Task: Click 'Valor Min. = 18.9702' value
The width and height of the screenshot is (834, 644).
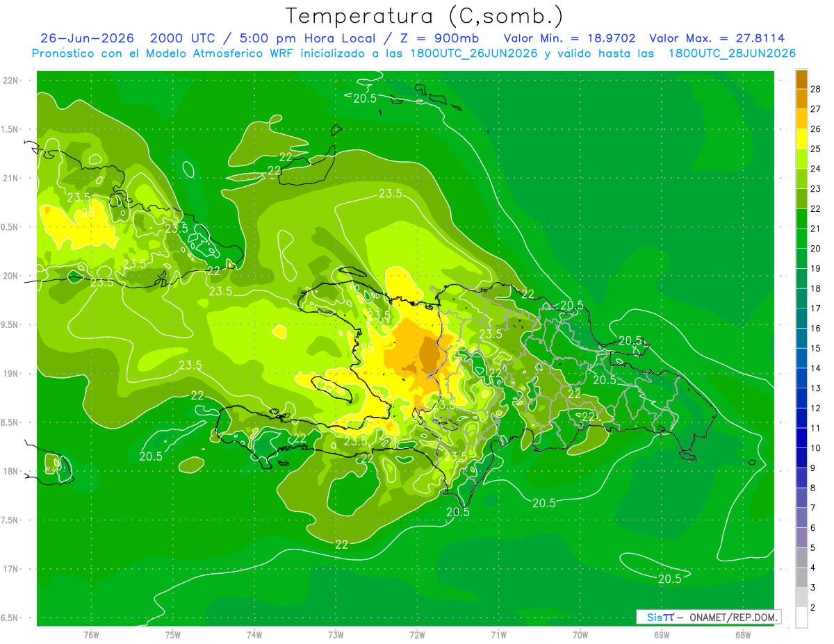Action: [x=570, y=38]
